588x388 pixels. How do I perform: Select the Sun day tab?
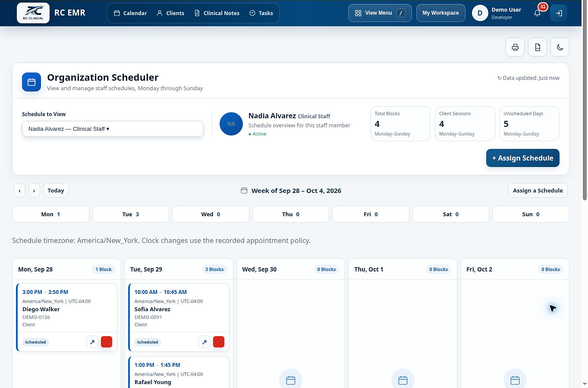[x=531, y=214]
